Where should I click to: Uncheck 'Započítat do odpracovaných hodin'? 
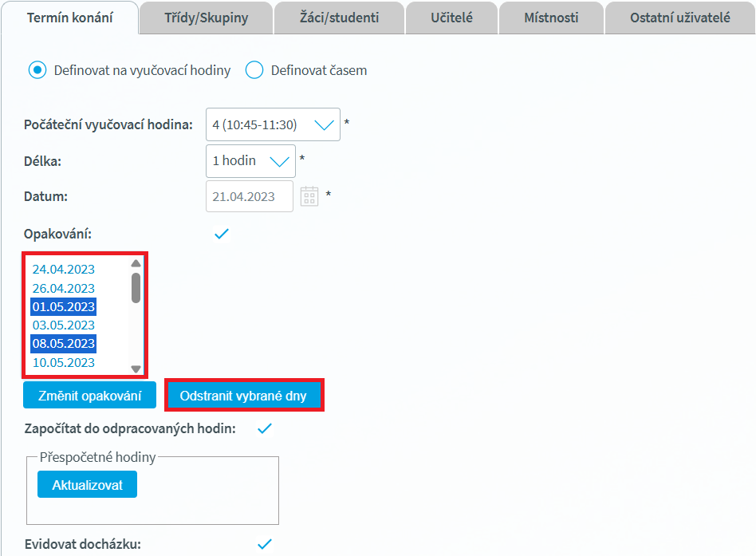coord(265,428)
